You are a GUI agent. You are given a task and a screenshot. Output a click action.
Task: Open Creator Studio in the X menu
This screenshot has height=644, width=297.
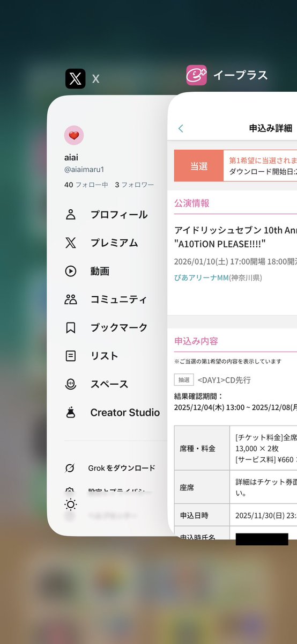tap(125, 413)
